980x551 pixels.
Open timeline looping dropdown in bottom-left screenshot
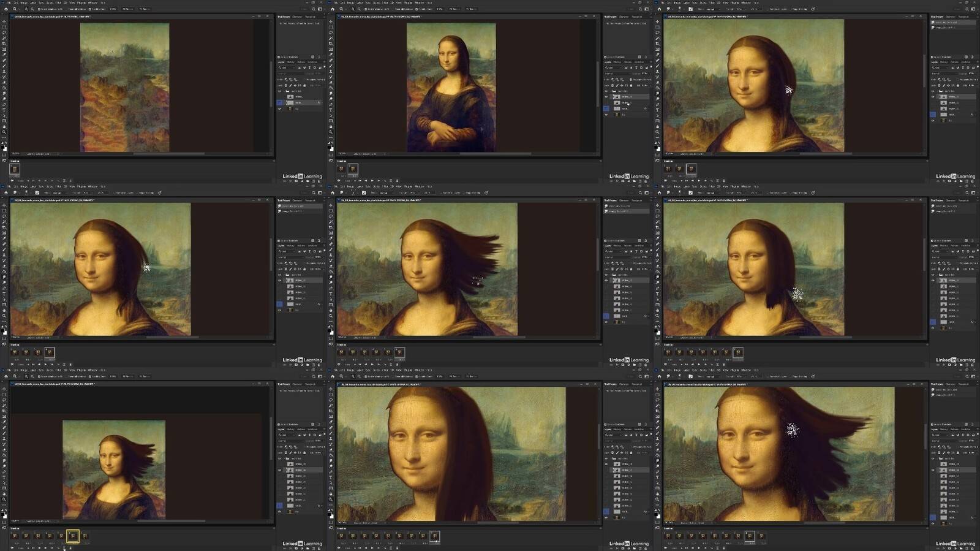23,548
